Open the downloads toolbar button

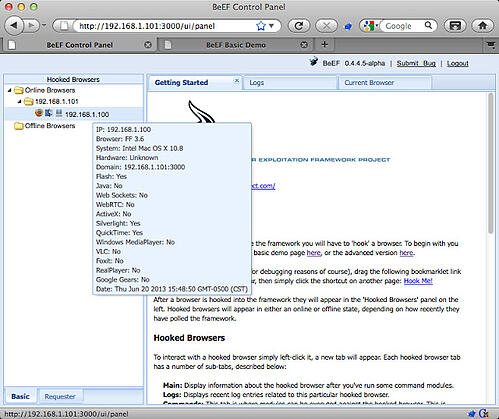455,26
